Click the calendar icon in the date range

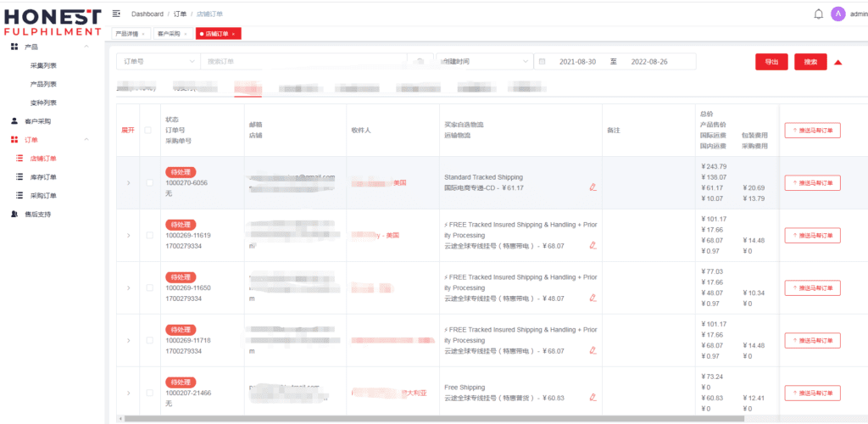click(543, 62)
